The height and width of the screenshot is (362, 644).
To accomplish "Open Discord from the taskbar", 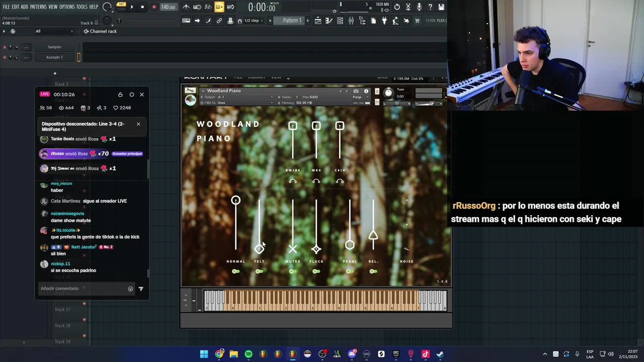I will pos(352,354).
